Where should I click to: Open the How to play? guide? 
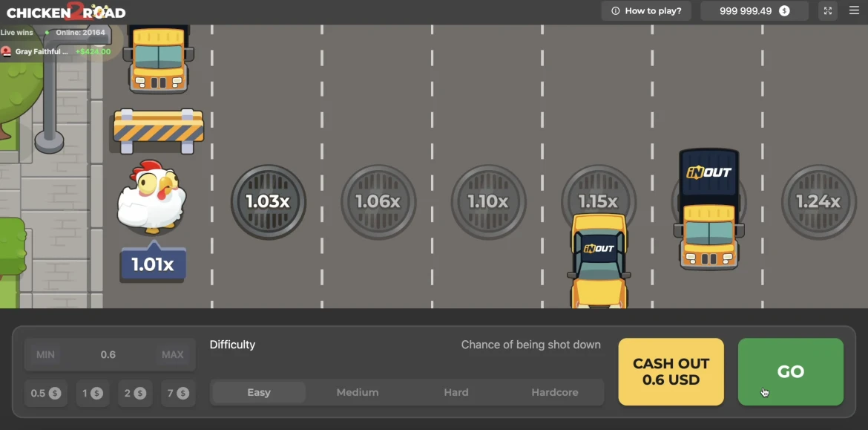(x=646, y=11)
